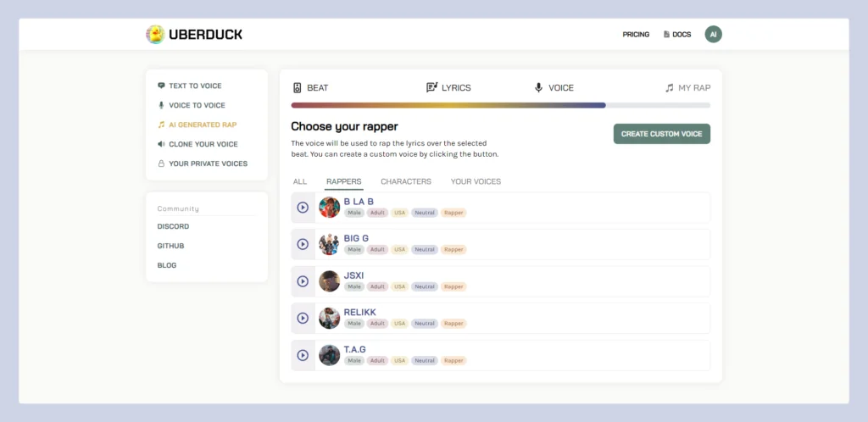Select the JSXI rapper name

pos(353,275)
